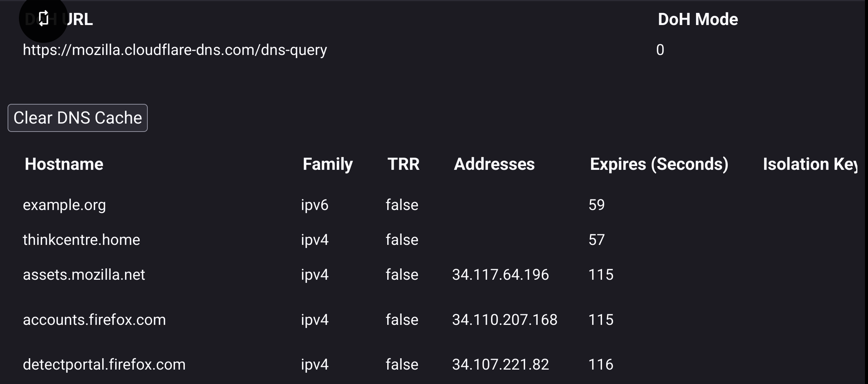Viewport: 868px width, 384px height.
Task: Select the TRR column header
Action: (403, 164)
